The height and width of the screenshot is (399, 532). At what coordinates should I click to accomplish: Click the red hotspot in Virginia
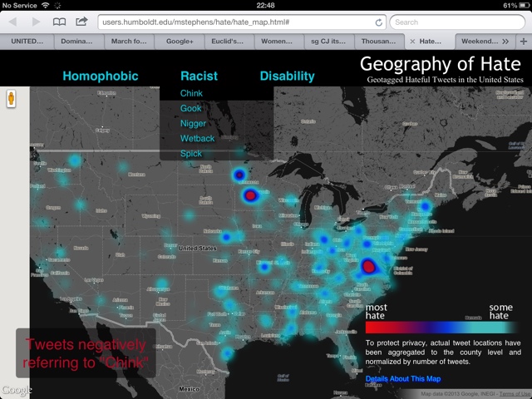368,266
